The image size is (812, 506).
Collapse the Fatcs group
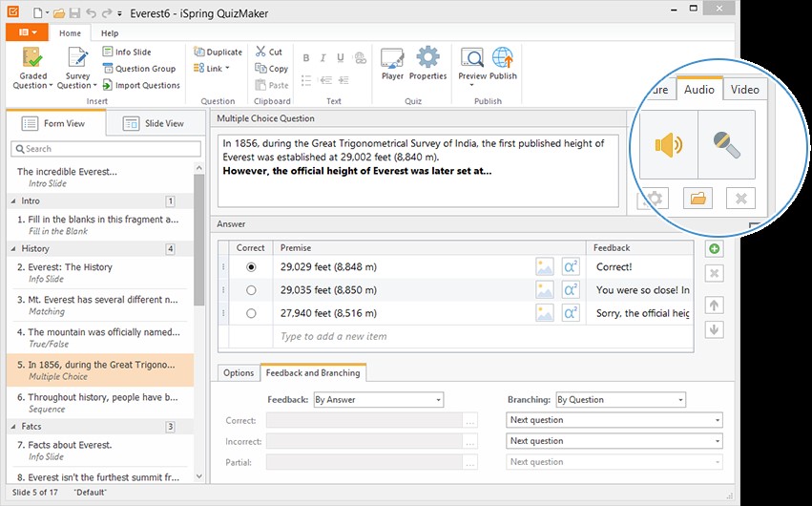[13, 426]
